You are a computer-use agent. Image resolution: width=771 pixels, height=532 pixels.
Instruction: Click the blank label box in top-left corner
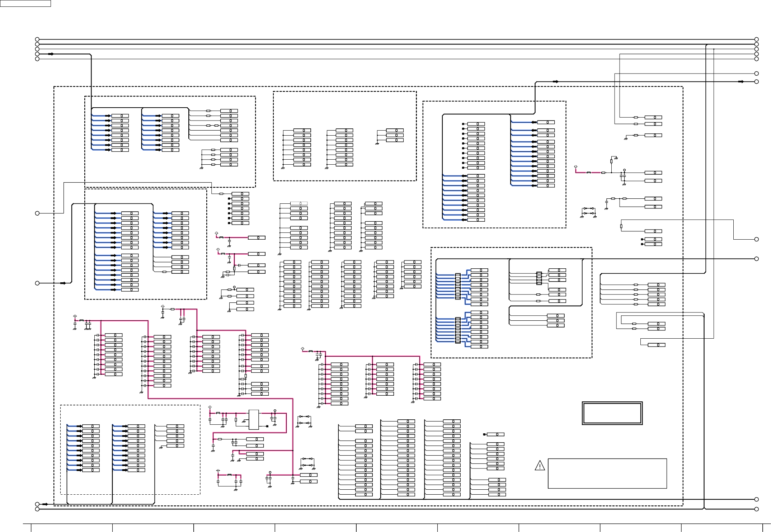(x=25, y=3)
